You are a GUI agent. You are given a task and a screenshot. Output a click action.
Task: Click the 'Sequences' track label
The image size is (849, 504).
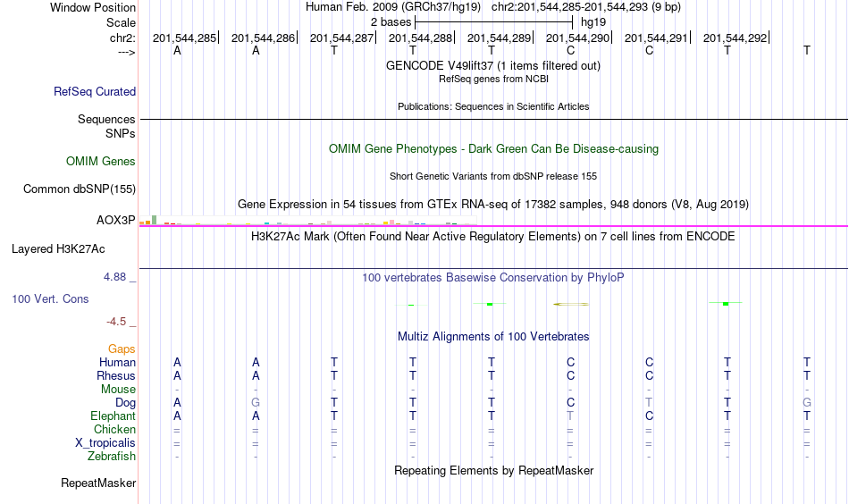(106, 119)
